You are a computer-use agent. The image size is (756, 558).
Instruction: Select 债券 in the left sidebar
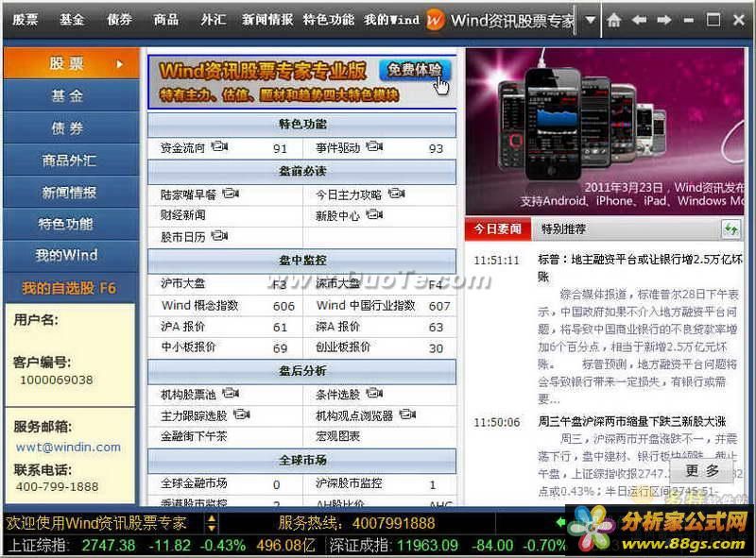pos(72,127)
